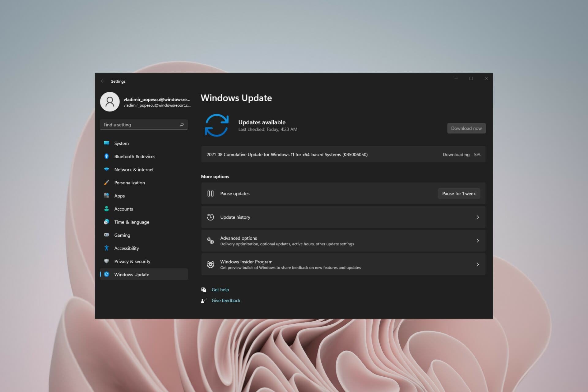This screenshot has height=392, width=588.
Task: Click the Bluetooth & devices icon
Action: tap(107, 156)
